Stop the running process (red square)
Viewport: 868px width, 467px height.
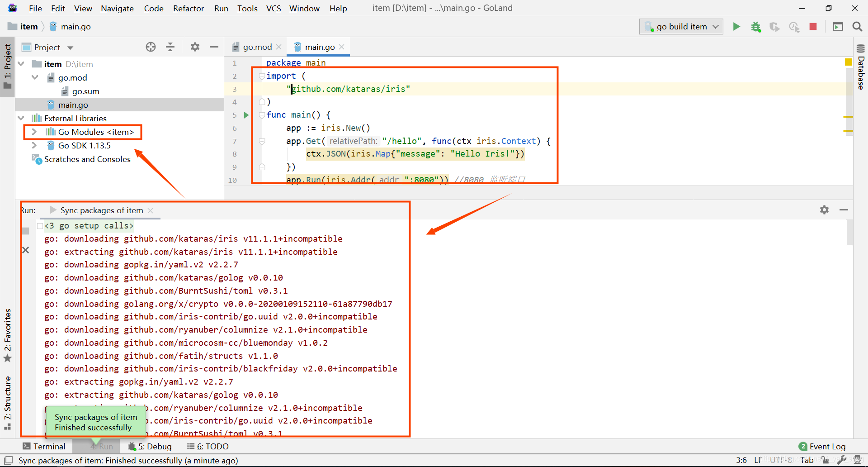[813, 27]
